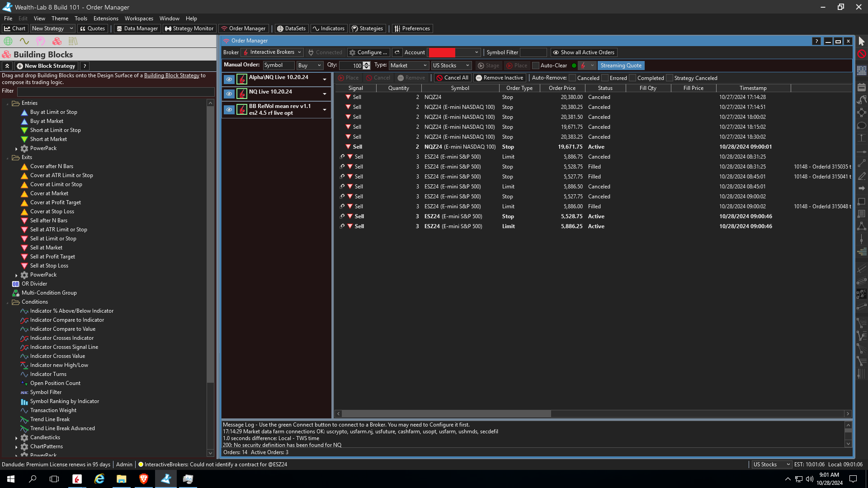Open the Extensions menu
Image resolution: width=868 pixels, height=488 pixels.
(x=106, y=19)
